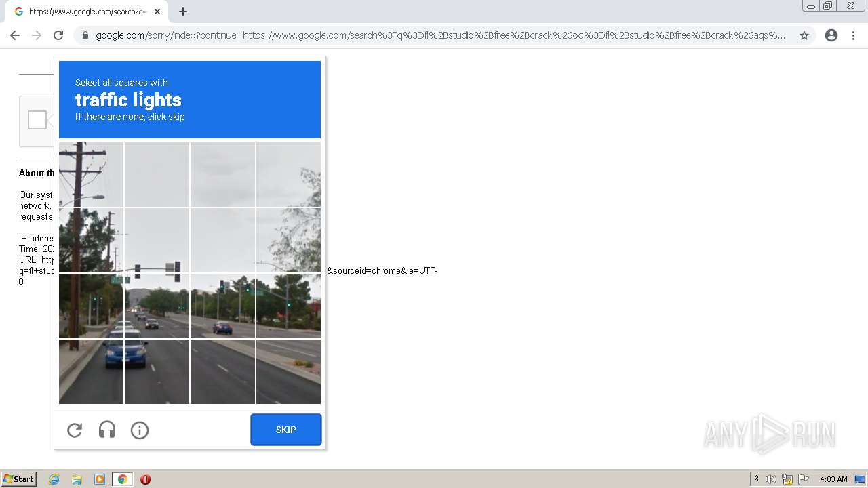Open the Windows Start menu
Screen dimensions: 868x488
click(x=19, y=479)
